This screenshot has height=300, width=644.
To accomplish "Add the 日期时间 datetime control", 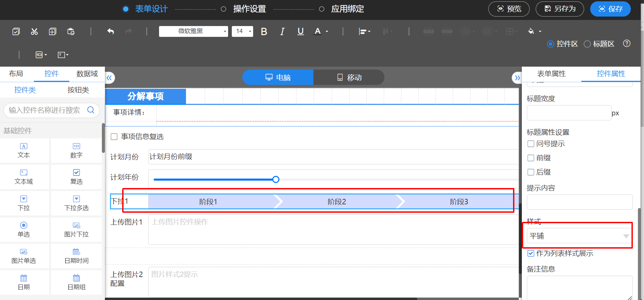I will pos(76,256).
